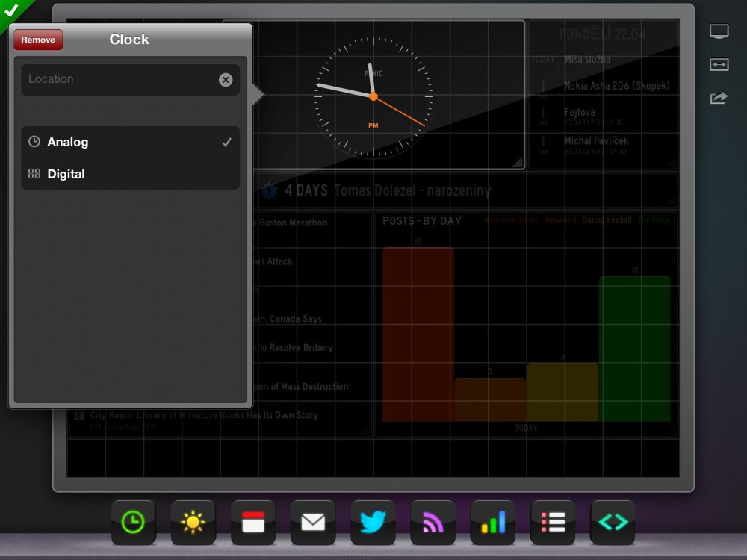Select the Graph widget icon

click(492, 523)
